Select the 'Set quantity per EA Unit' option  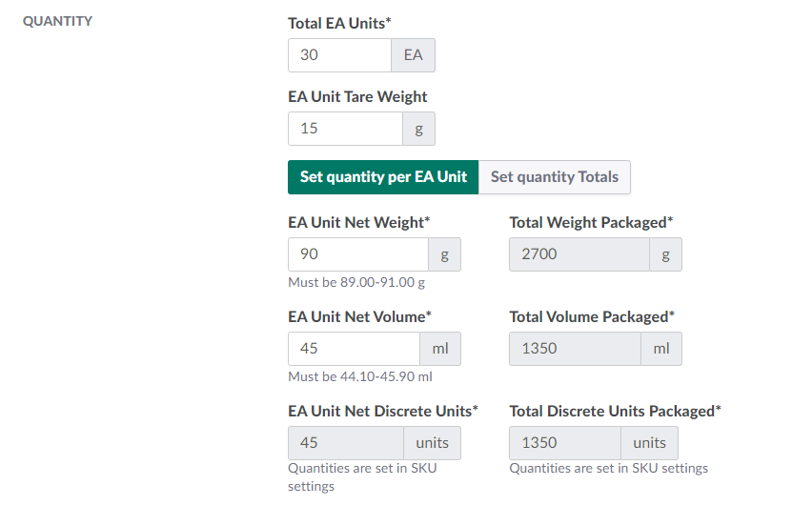tap(383, 176)
